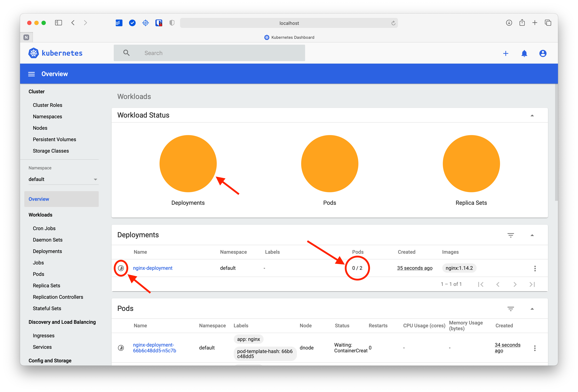
Task: Go to previous page of Deployments
Action: pos(498,284)
